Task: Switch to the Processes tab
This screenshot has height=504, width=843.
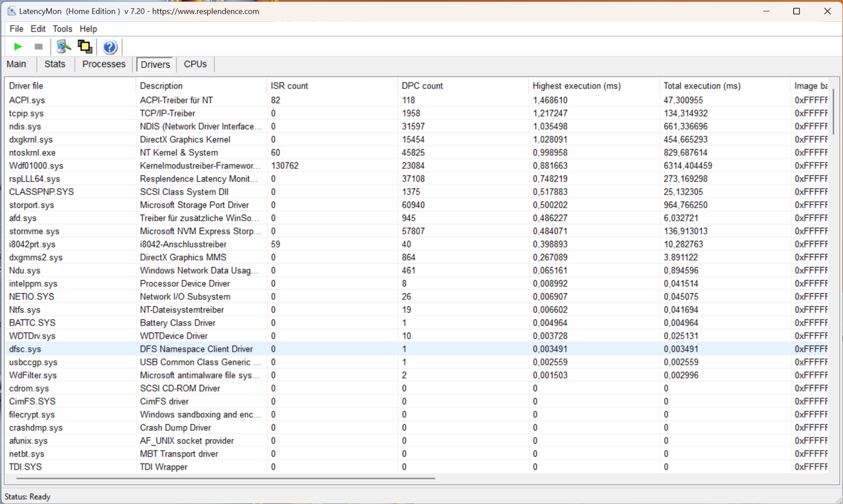Action: [104, 64]
